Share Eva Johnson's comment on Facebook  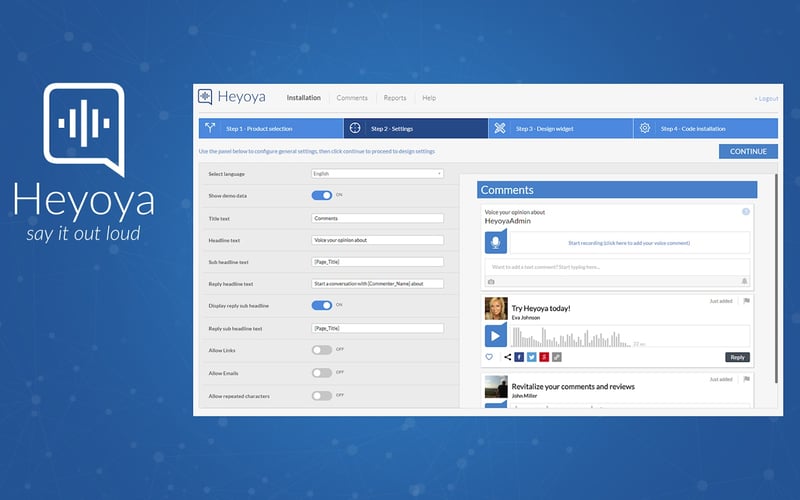tap(519, 357)
